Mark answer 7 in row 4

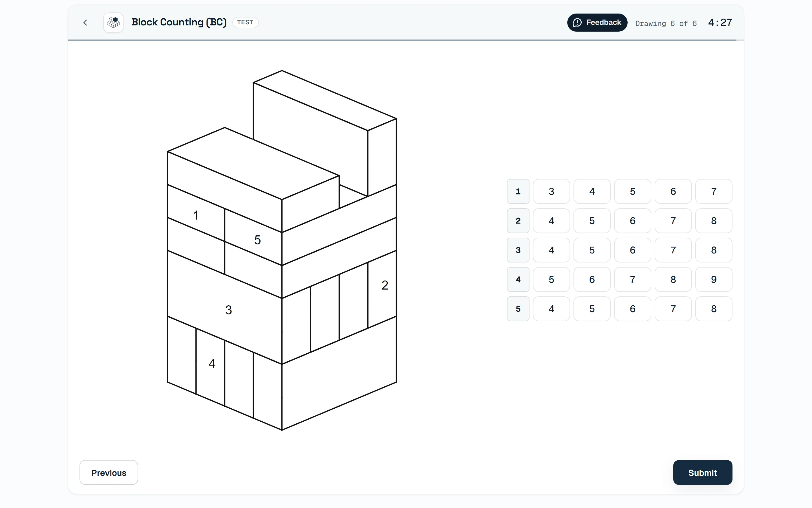[632, 279]
